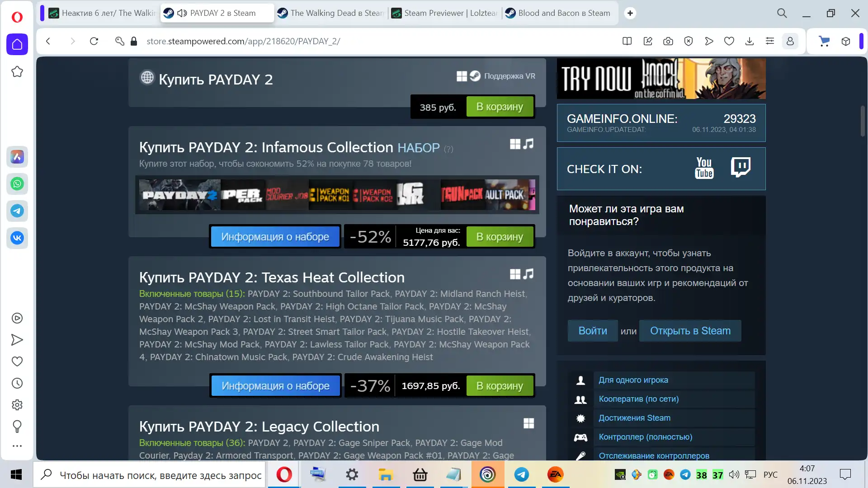Image resolution: width=868 pixels, height=488 pixels.
Task: Add page to bookmarks heart icon
Action: click(x=729, y=41)
